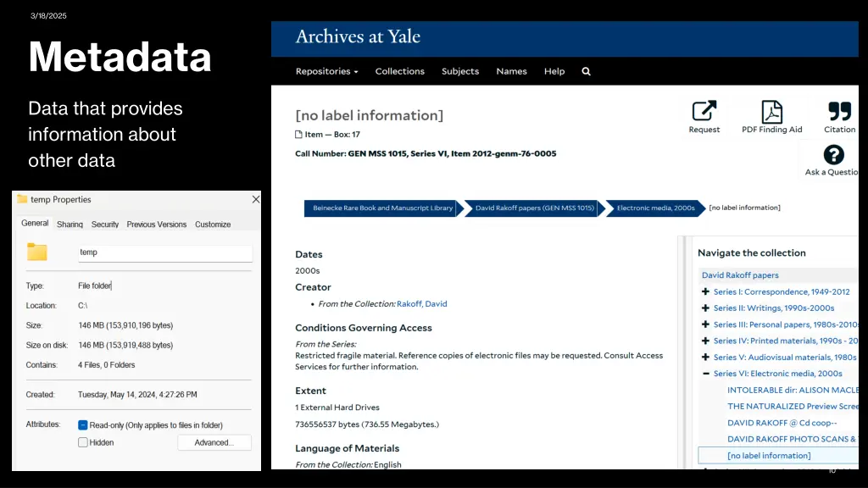868x488 pixels.
Task: Go to David Rakoff papers (GEN MSS 1015) breadcrumb
Action: click(x=534, y=208)
